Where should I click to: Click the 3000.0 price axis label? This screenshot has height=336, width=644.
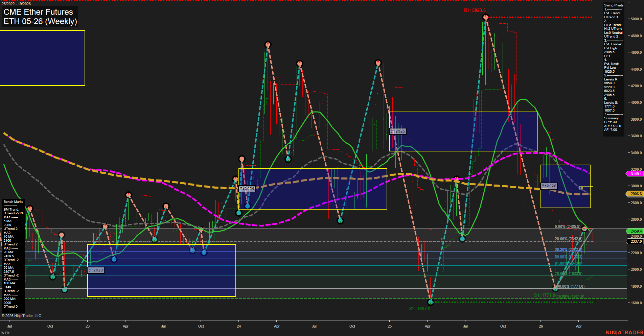pyautogui.click(x=636, y=186)
